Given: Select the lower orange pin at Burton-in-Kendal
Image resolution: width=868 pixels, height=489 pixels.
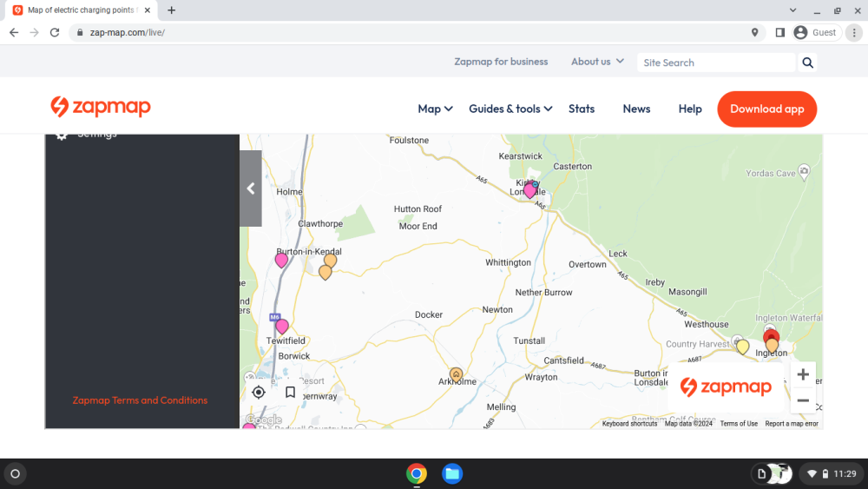Looking at the screenshot, I should 325,272.
